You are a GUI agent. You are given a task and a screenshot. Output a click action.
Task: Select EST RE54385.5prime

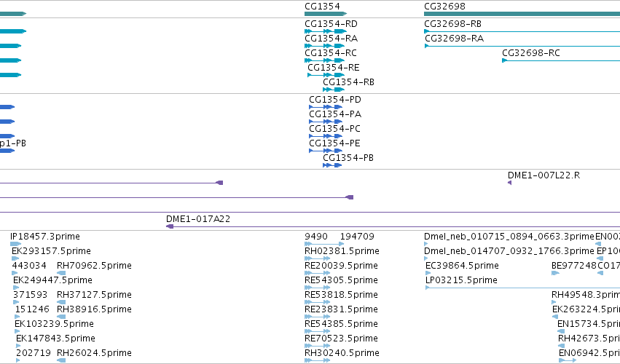(341, 324)
